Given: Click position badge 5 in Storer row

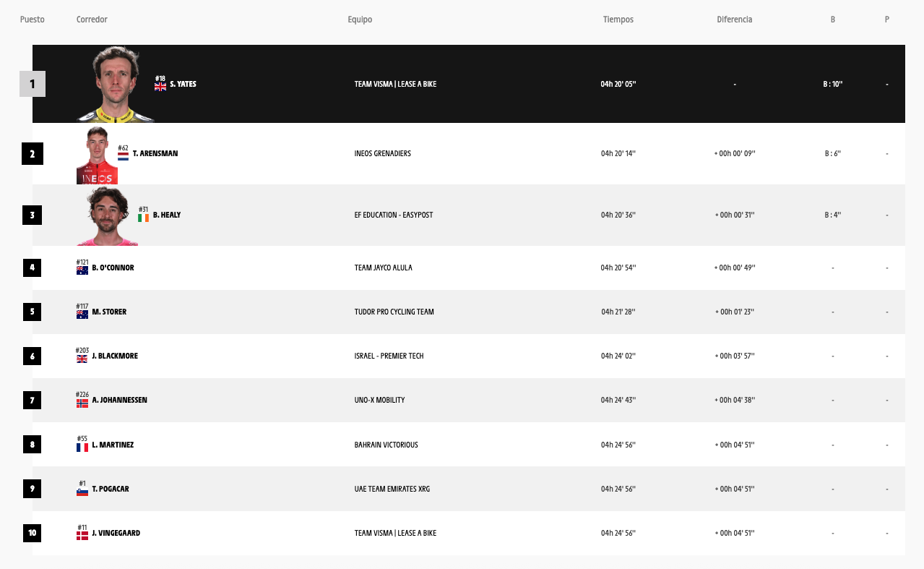Looking at the screenshot, I should tap(32, 312).
